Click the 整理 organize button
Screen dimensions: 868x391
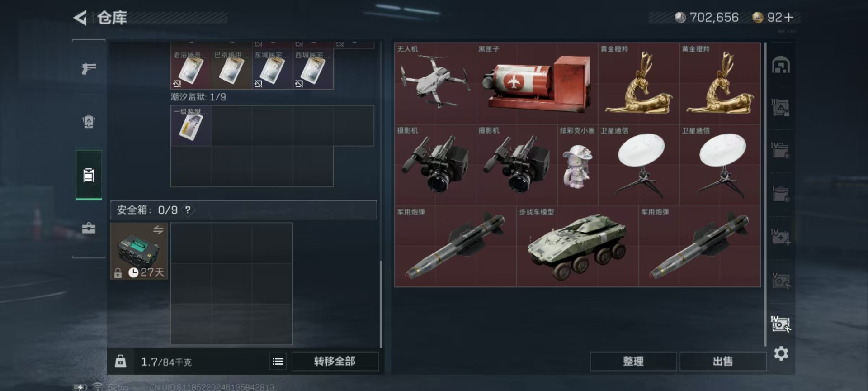[633, 361]
